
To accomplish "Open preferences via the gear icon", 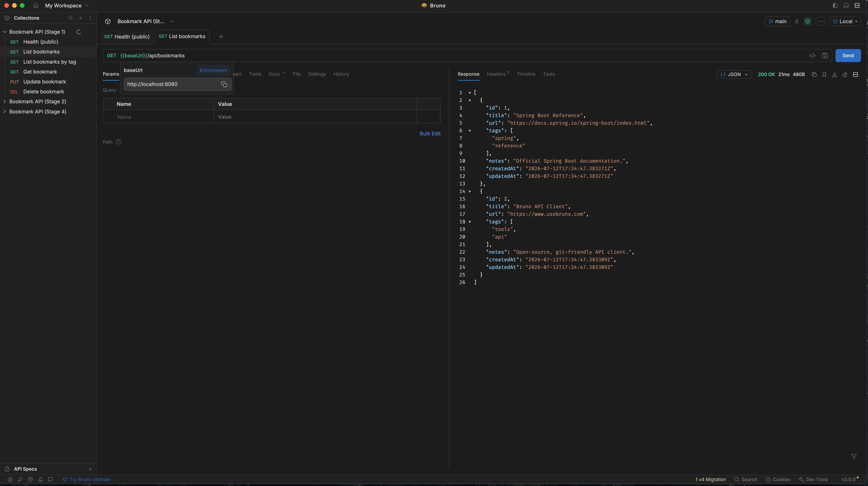I will click(x=10, y=479).
